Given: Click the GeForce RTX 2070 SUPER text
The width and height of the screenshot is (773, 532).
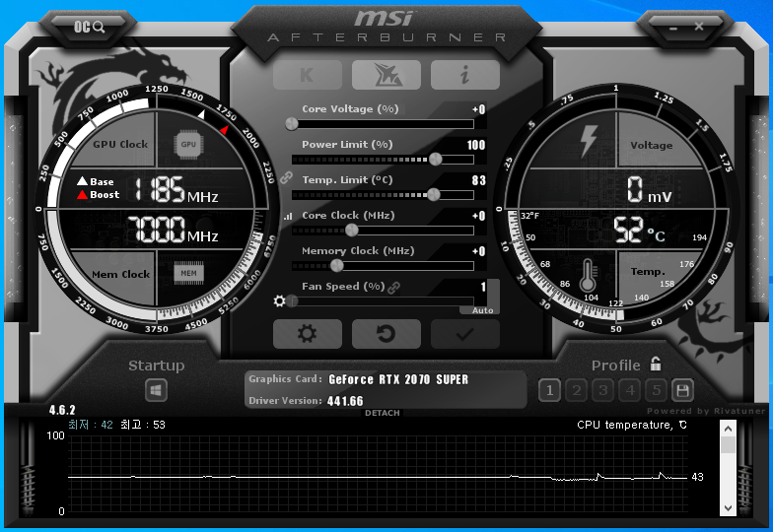Looking at the screenshot, I should click(x=398, y=379).
